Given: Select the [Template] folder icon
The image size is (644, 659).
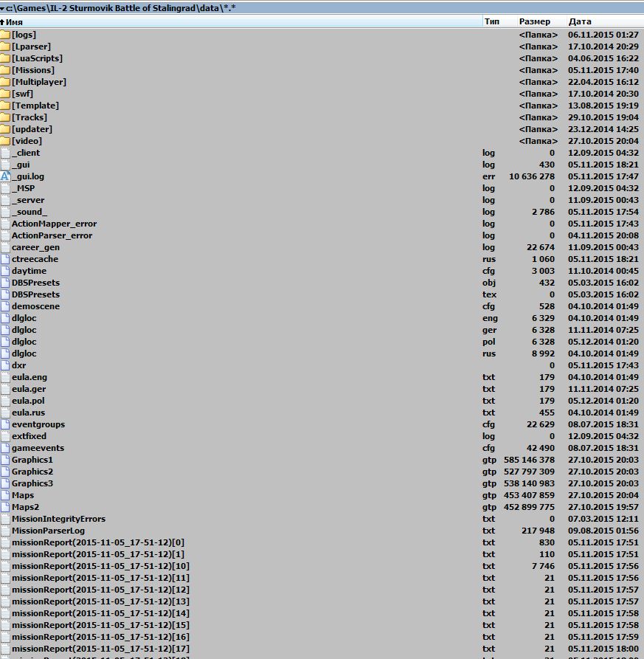Looking at the screenshot, I should pos(5,106).
